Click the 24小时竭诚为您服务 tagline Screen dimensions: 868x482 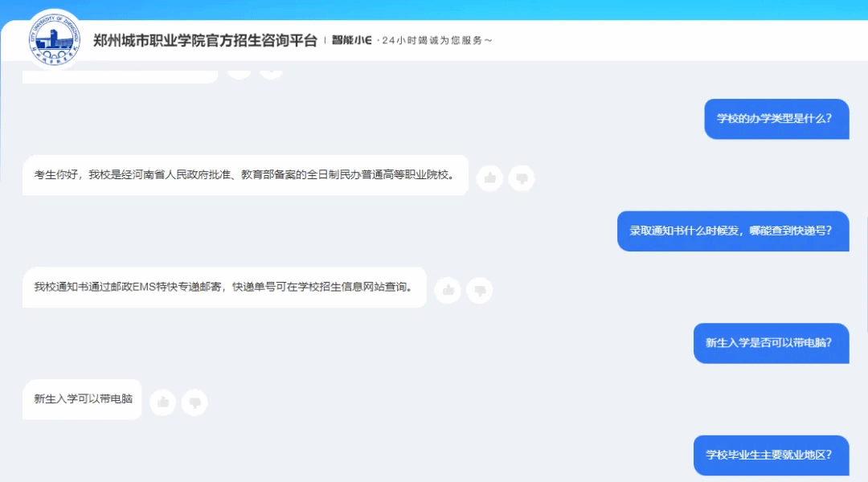(437, 40)
